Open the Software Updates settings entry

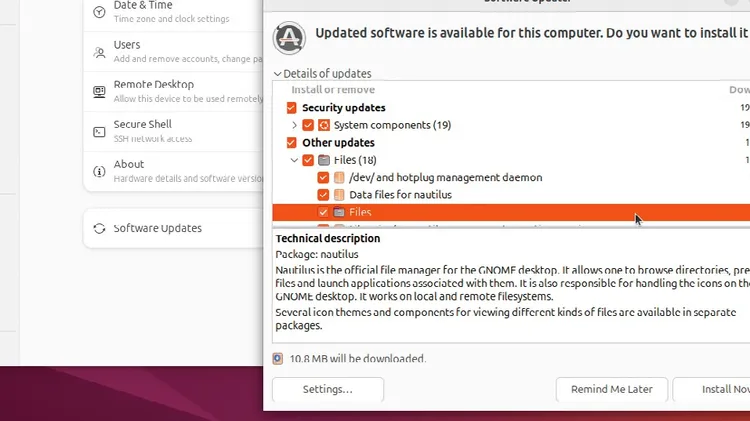pyautogui.click(x=174, y=228)
